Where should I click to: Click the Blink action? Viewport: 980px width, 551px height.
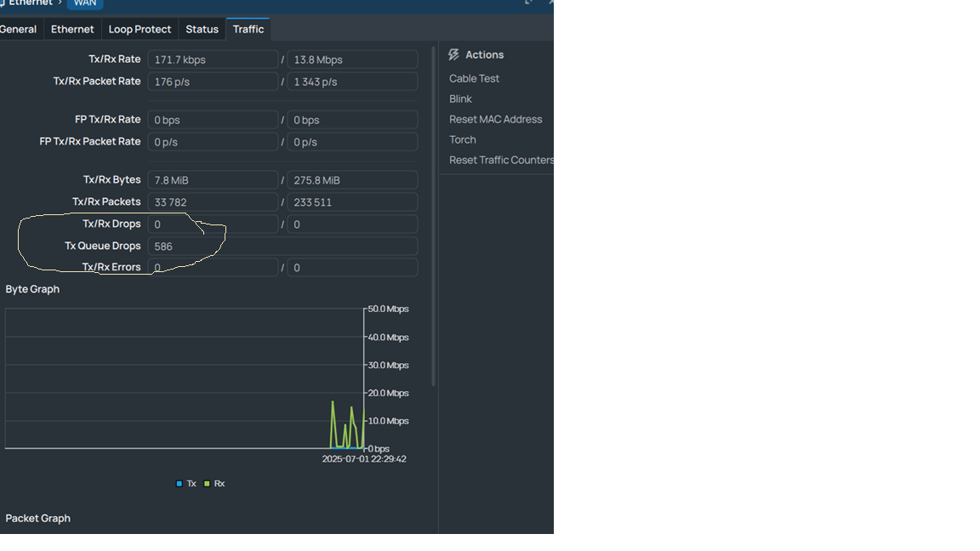click(x=460, y=99)
